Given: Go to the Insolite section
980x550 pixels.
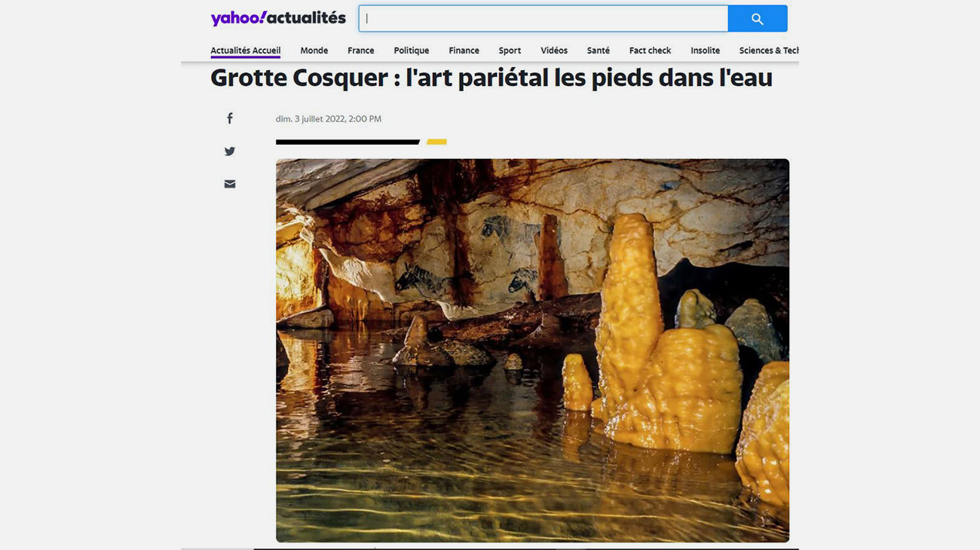Looking at the screenshot, I should [x=706, y=50].
